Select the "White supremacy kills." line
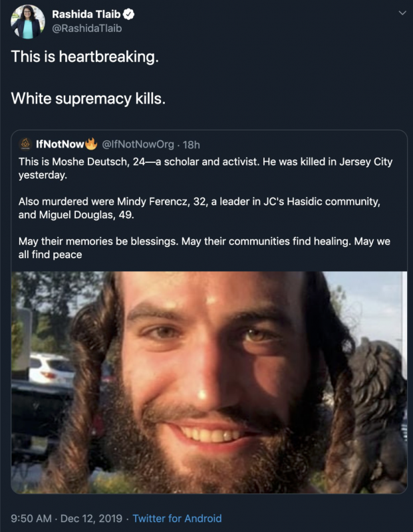Screen dimensions: 413x532 click(x=88, y=98)
